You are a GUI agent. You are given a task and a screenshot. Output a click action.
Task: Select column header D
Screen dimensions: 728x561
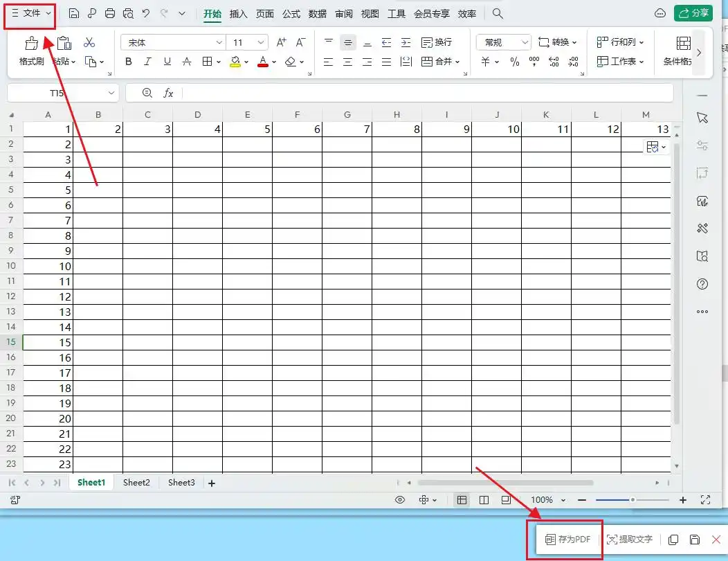[197, 115]
